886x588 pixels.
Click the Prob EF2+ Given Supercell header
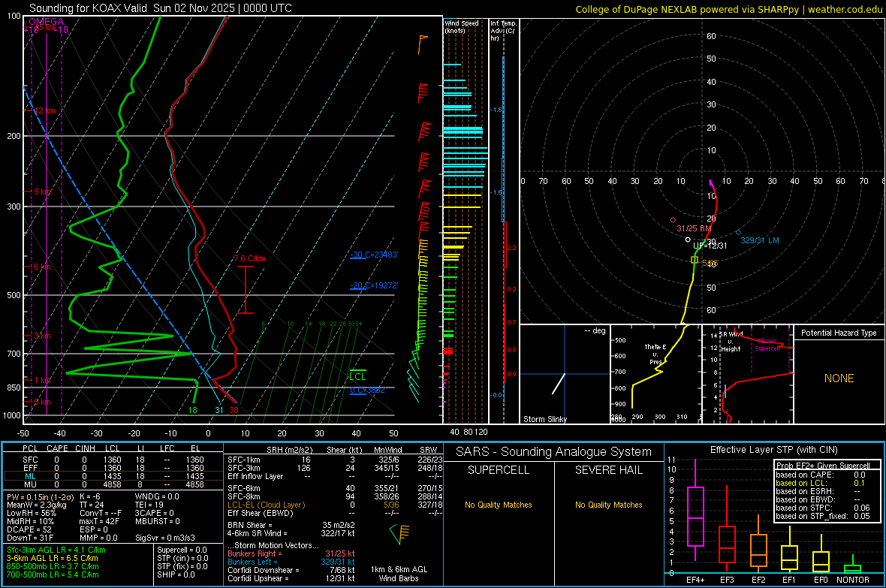[823, 466]
